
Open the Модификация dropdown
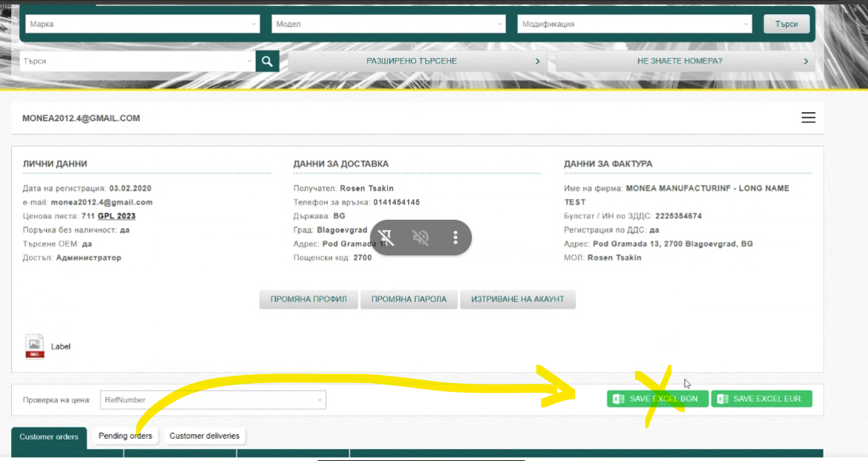coord(634,24)
